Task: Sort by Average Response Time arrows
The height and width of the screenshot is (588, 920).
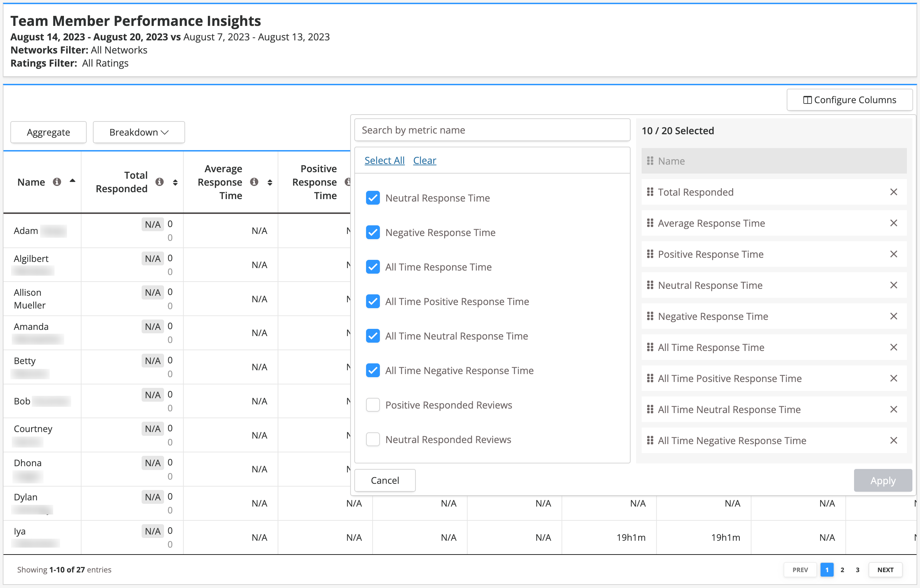Action: [x=270, y=183]
